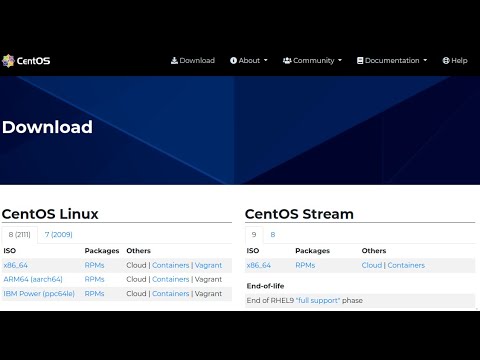This screenshot has height=360, width=480.
Task: Open RPMs link in the CentOS Linux x86_64 row
Action: tap(94, 265)
